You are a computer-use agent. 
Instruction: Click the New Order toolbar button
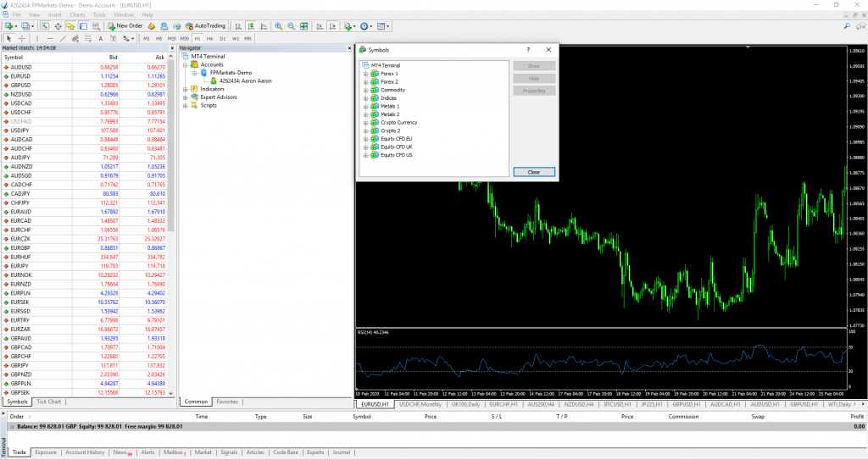pyautogui.click(x=125, y=26)
